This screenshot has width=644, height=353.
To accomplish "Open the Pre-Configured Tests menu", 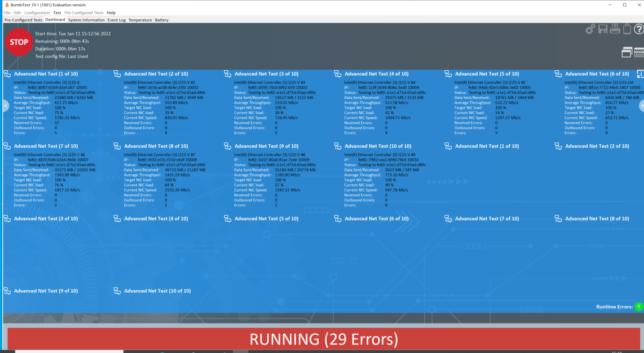I will pos(84,12).
